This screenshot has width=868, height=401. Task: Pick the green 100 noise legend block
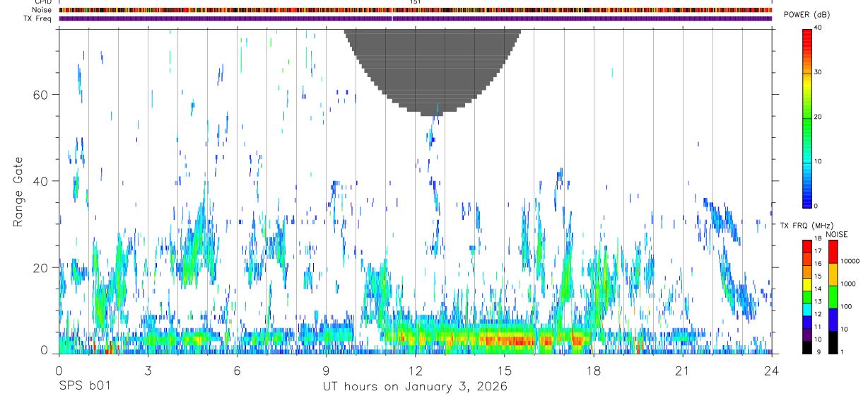[833, 297]
